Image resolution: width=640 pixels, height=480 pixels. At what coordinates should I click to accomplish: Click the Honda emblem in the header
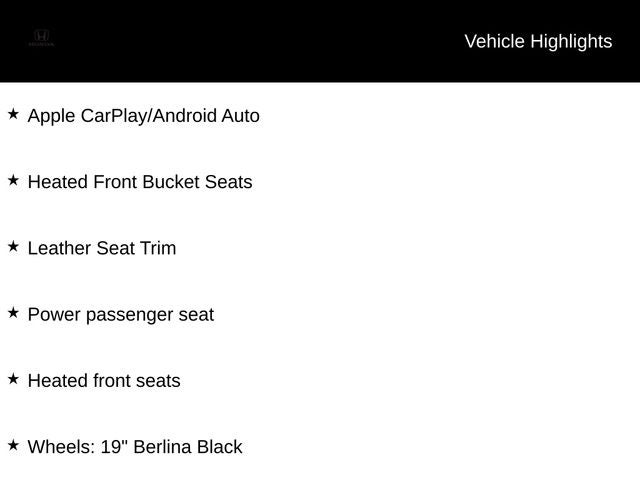tap(41, 35)
